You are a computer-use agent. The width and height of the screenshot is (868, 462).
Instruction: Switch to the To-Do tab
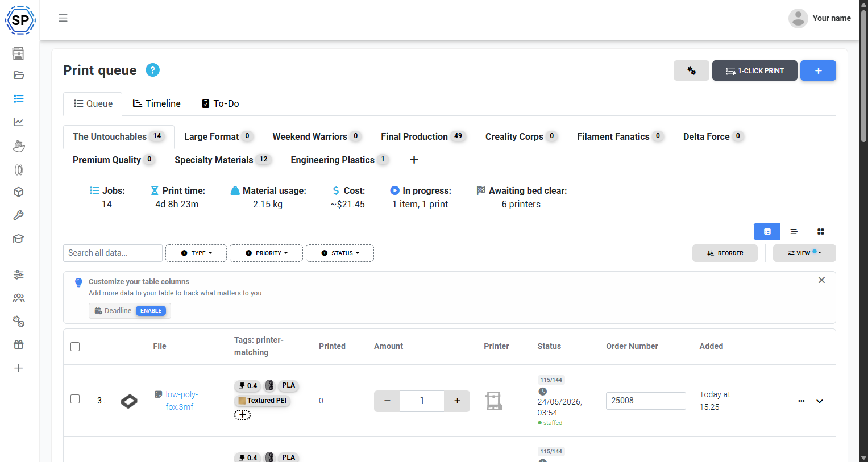click(221, 103)
